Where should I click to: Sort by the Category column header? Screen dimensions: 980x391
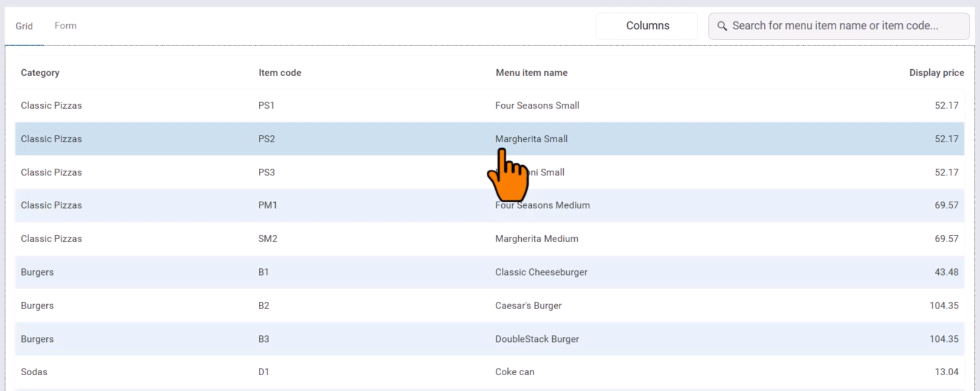click(40, 73)
